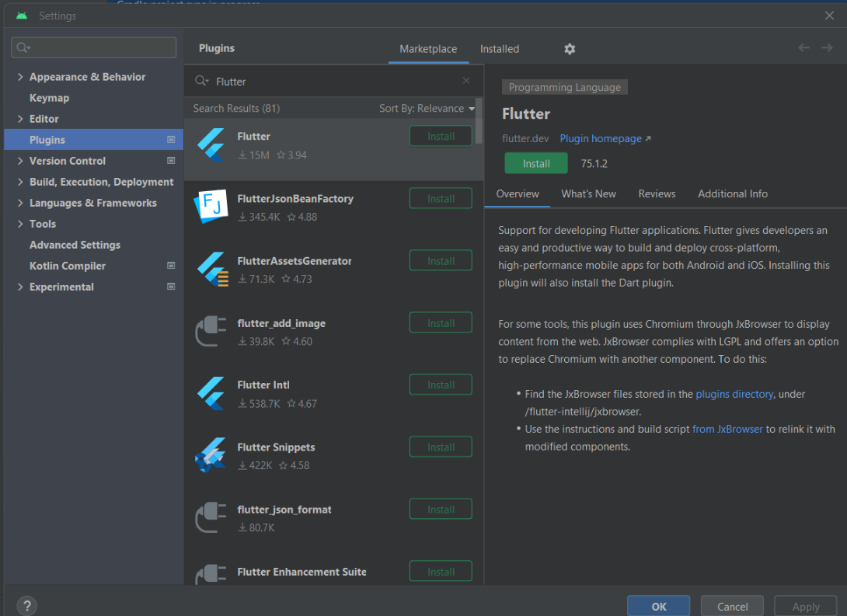Click the Flutter Intl plugin icon
Screen dimensions: 847x616
pyautogui.click(x=211, y=393)
